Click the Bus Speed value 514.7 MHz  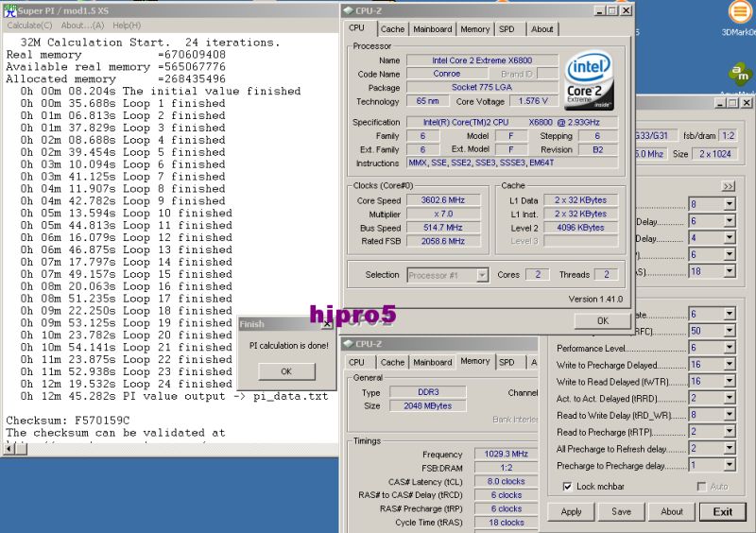coord(443,228)
